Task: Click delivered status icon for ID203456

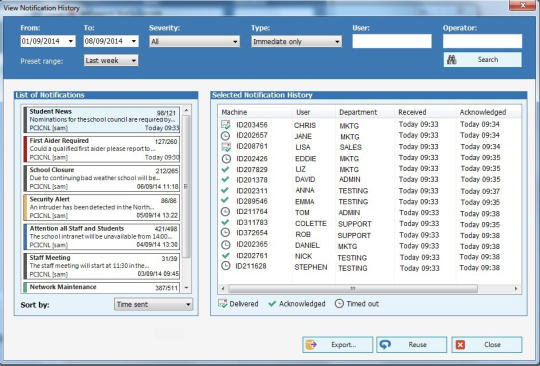Action: [226, 125]
